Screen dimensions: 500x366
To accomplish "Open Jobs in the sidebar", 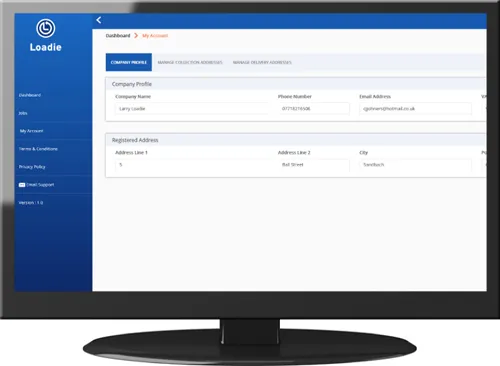I will coord(23,113).
